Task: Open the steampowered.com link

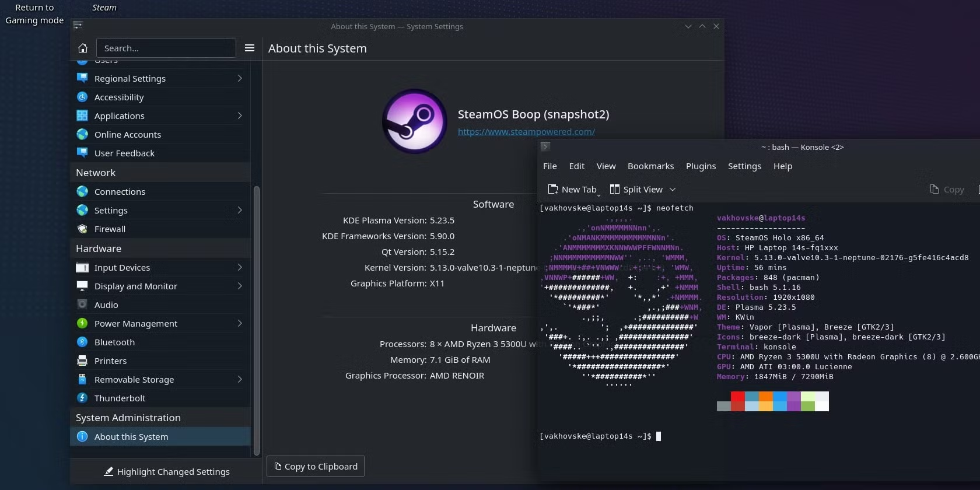Action: click(x=526, y=132)
